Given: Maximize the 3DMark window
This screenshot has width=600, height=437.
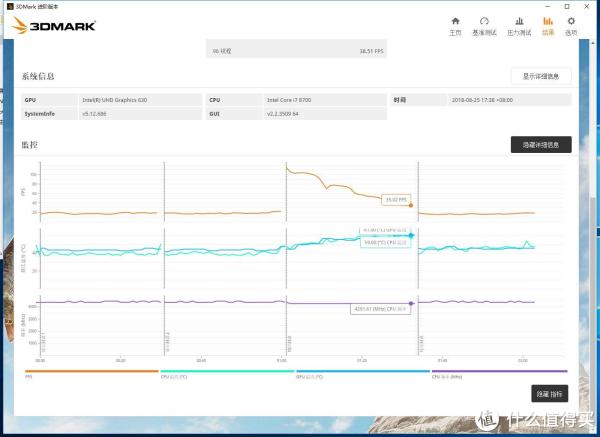Looking at the screenshot, I should (x=567, y=7).
